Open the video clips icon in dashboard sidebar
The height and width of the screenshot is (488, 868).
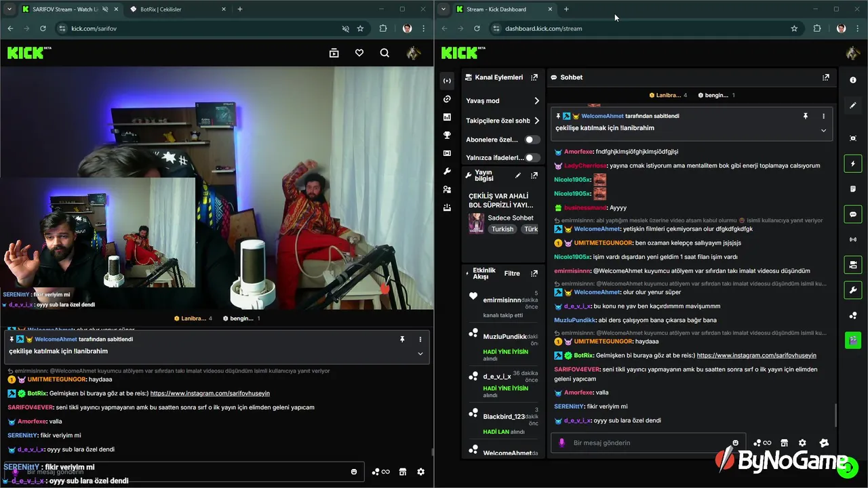click(x=447, y=153)
